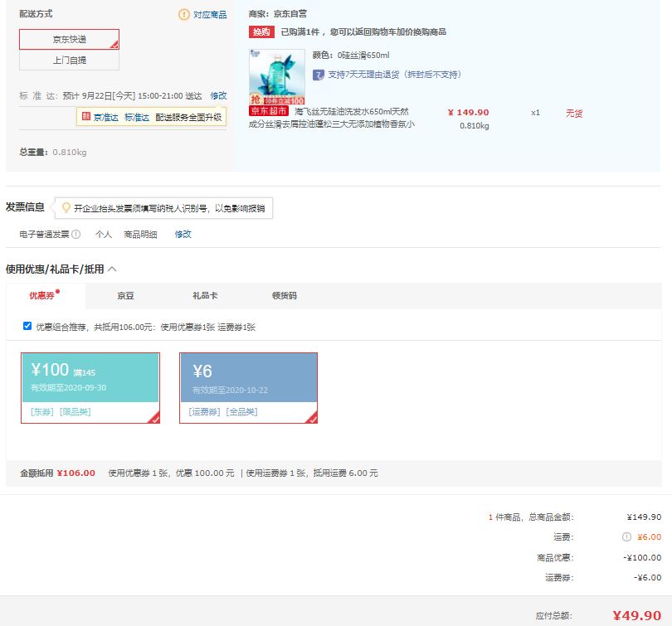Uncheck 优惠组合推荐 checkbox

(27, 327)
